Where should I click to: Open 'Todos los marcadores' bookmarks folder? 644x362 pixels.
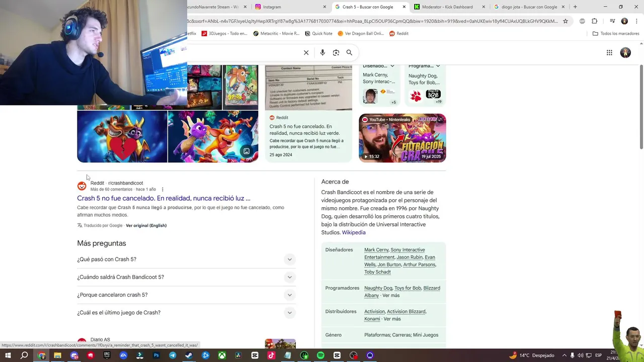coord(616,34)
